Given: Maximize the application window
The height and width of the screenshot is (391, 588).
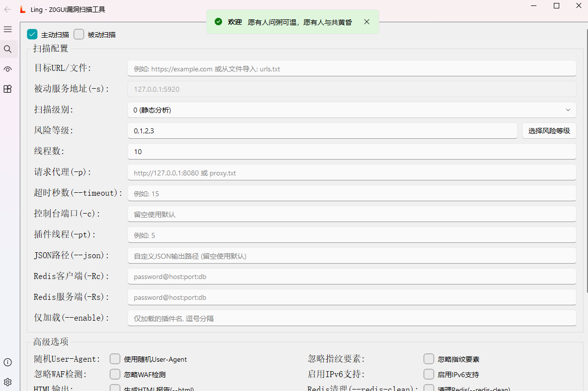Looking at the screenshot, I should click(556, 5).
